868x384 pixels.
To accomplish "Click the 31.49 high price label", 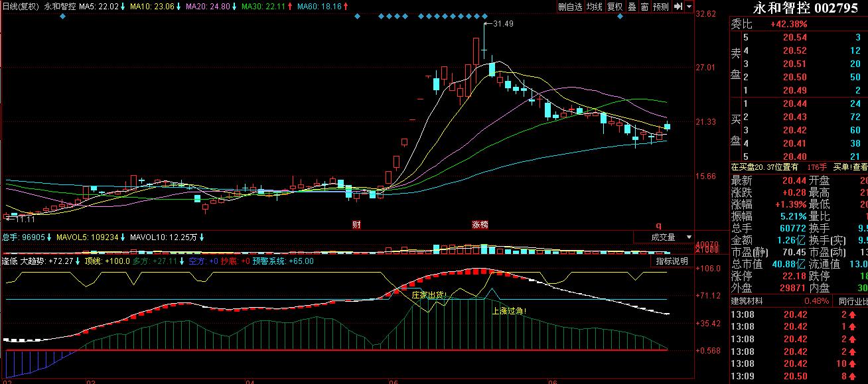I will 504,24.
